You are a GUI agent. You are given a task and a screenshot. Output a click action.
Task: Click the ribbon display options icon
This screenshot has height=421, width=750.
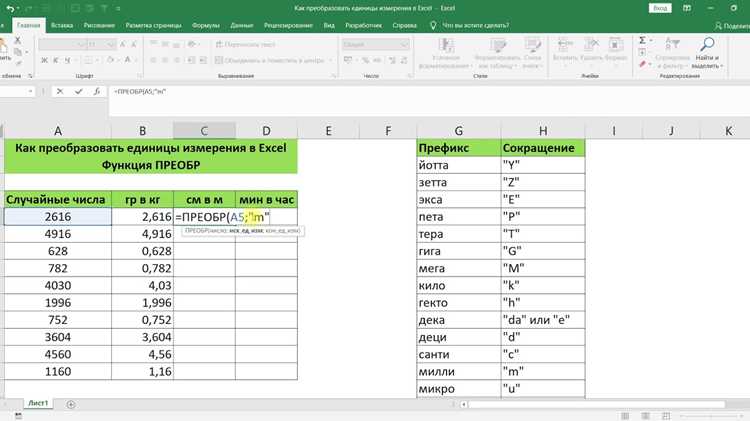(x=687, y=8)
